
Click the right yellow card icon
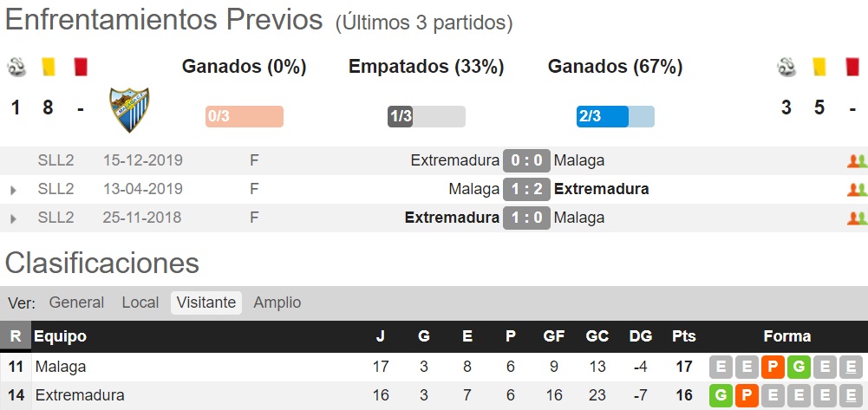819,67
